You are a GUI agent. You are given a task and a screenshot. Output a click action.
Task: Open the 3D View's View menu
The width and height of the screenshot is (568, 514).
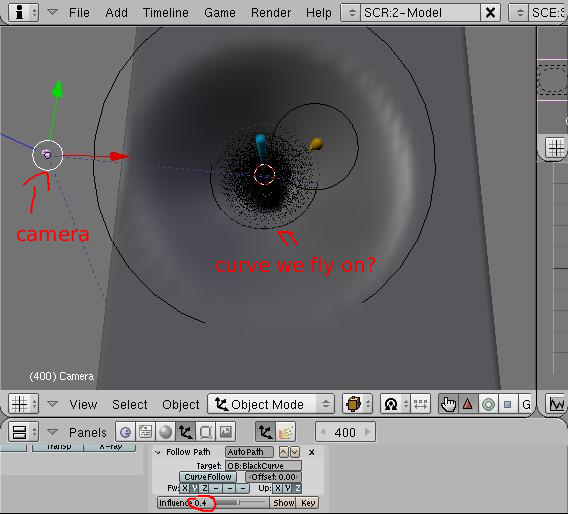point(83,404)
